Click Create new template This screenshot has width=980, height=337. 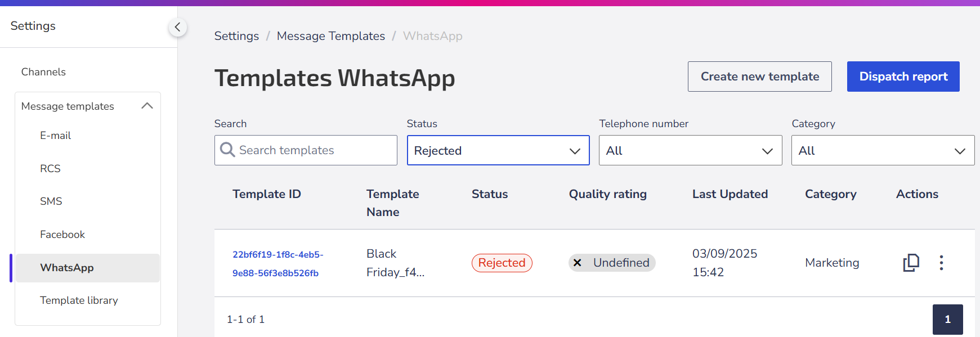point(759,77)
